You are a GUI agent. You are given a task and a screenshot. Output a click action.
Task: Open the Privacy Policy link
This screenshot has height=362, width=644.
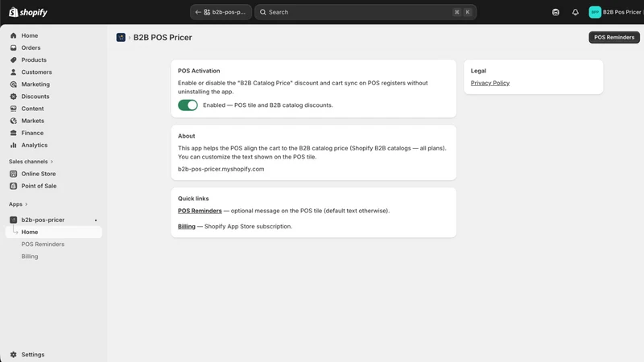click(490, 83)
